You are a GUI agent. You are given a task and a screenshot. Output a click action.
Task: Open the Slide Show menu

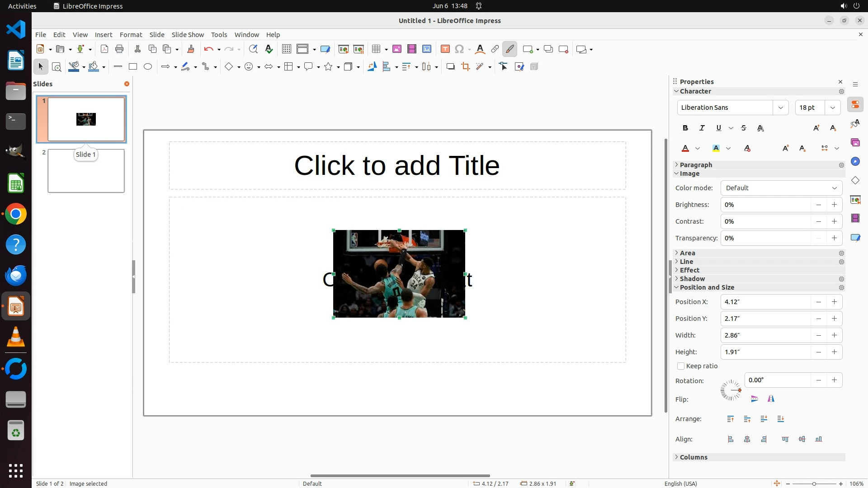188,35
